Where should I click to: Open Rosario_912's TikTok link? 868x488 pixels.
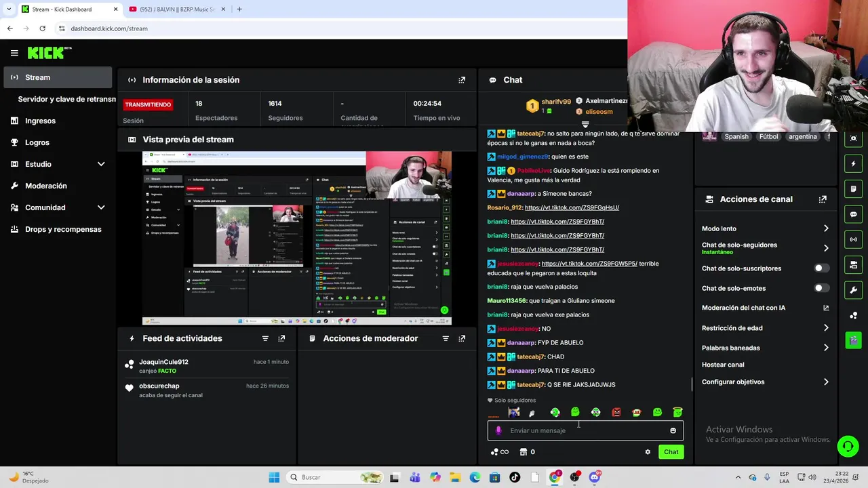[572, 207]
